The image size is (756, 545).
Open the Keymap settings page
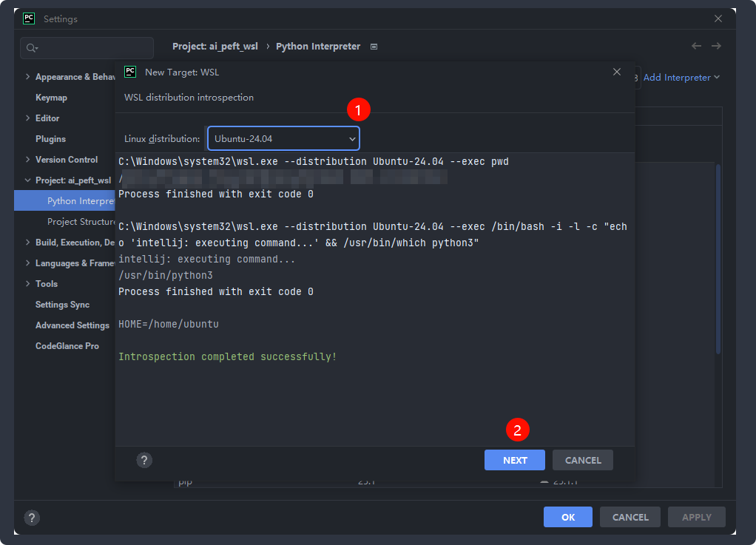pyautogui.click(x=51, y=98)
